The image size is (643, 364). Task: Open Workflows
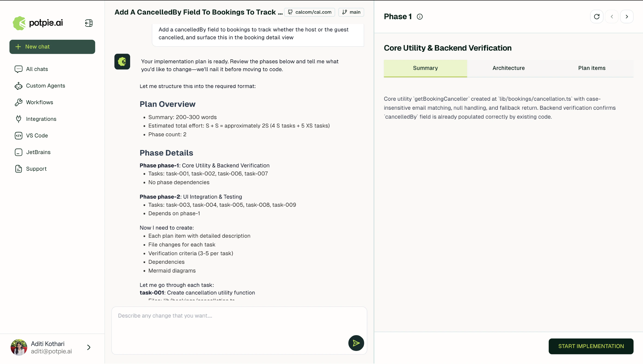39,102
